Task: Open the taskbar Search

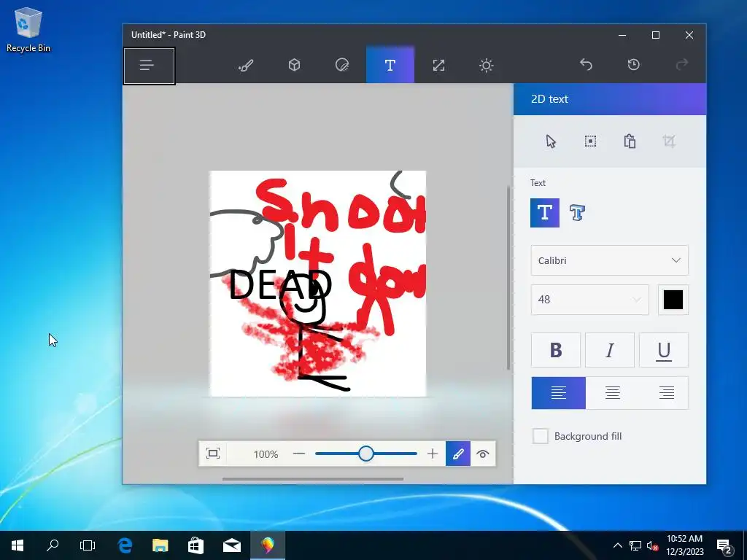Action: 53,545
